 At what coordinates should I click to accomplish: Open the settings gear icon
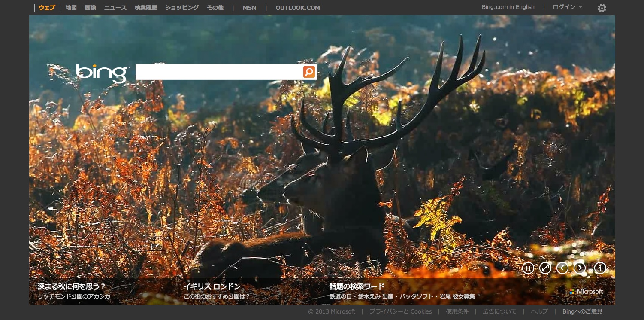pos(602,8)
